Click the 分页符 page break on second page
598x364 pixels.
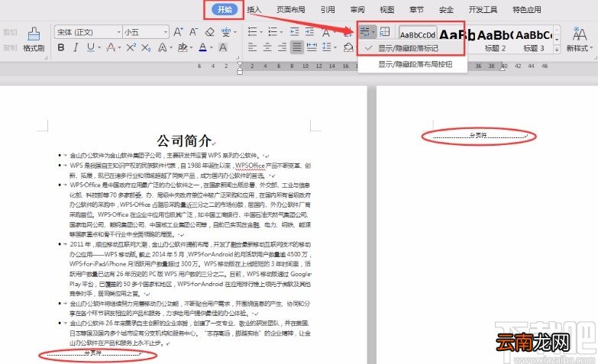pos(478,135)
